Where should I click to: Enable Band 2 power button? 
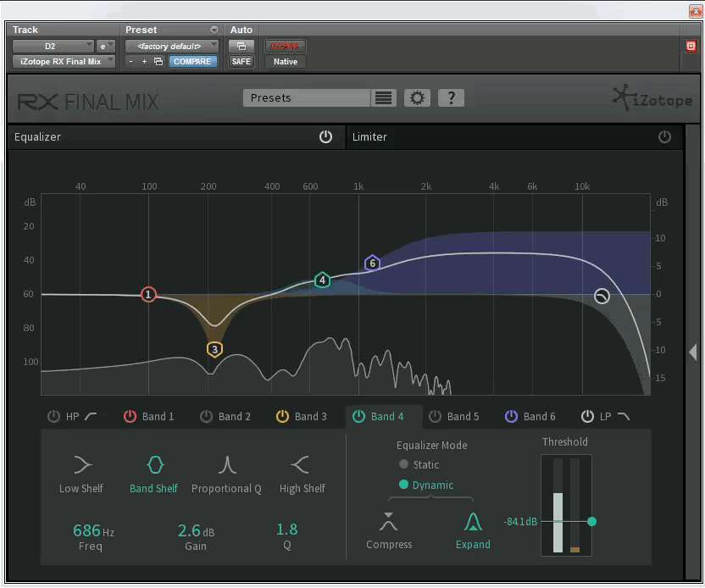pos(206,417)
